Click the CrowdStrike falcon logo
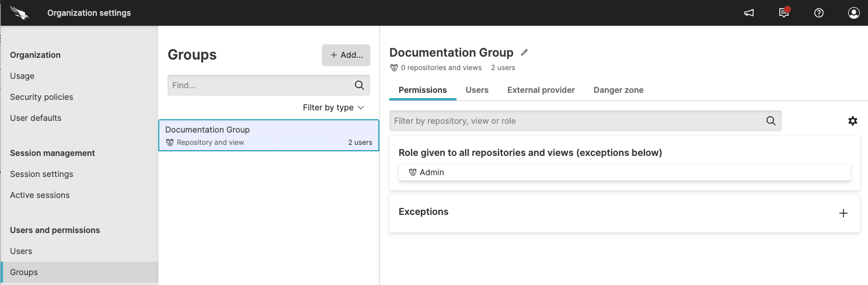The width and height of the screenshot is (868, 285). click(x=20, y=12)
